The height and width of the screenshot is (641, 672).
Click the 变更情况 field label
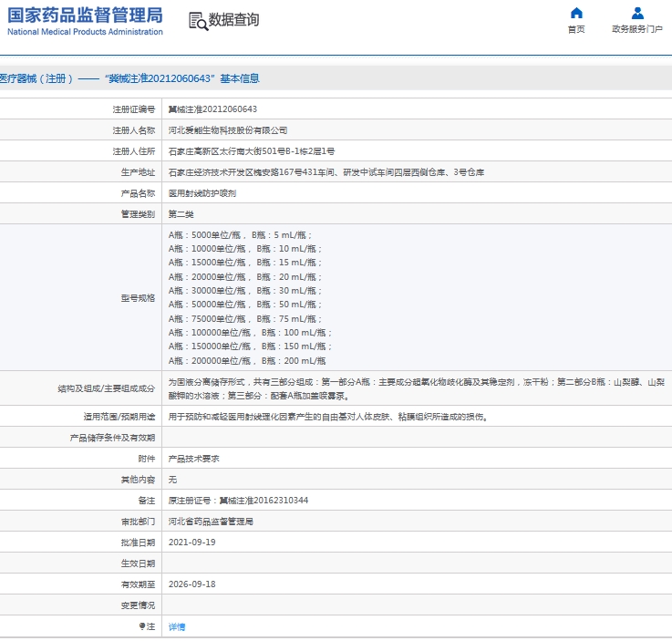(x=138, y=605)
